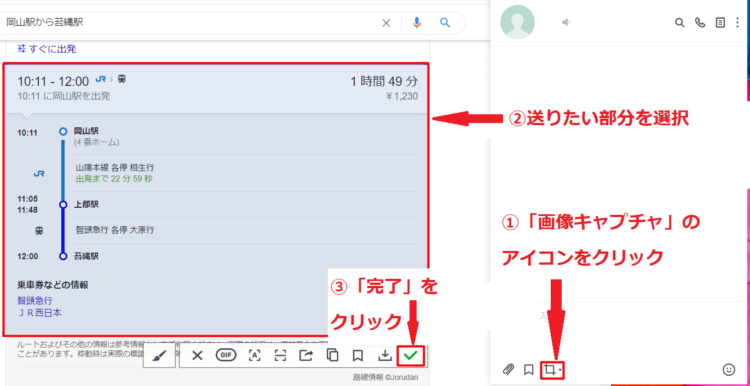Click 山陽本線 各停 相生行 line text
750x386 pixels.
pyautogui.click(x=115, y=168)
